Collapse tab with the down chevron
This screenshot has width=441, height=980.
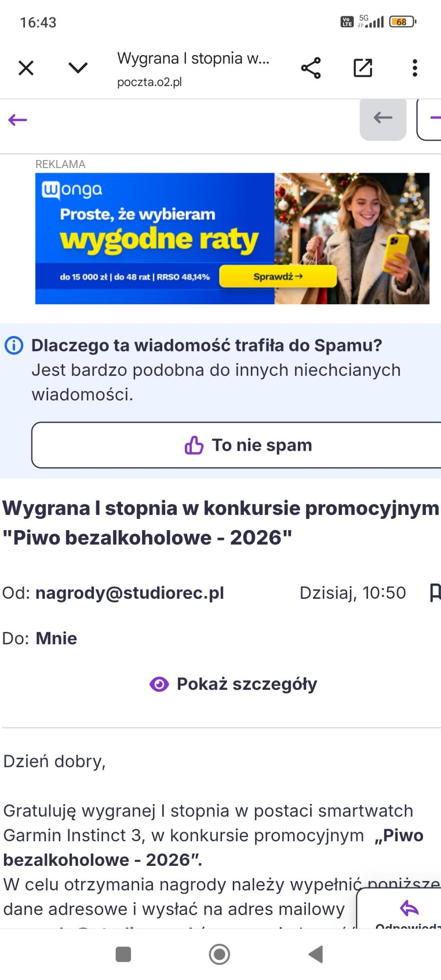tap(78, 68)
